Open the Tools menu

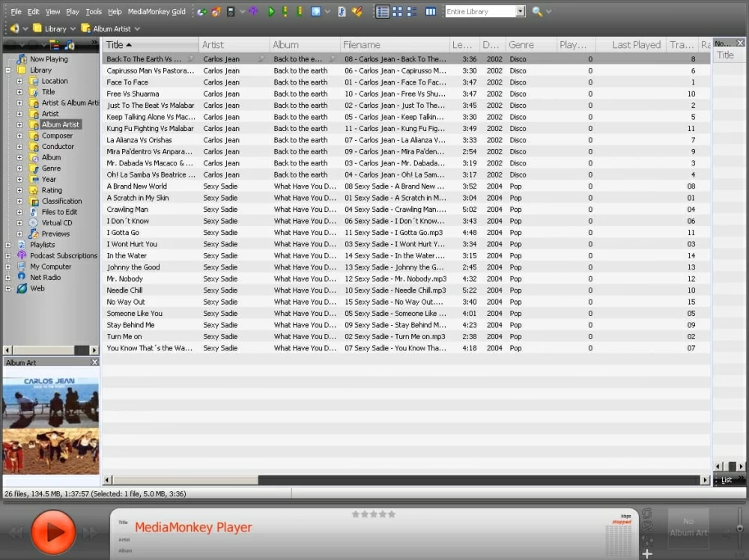(94, 12)
